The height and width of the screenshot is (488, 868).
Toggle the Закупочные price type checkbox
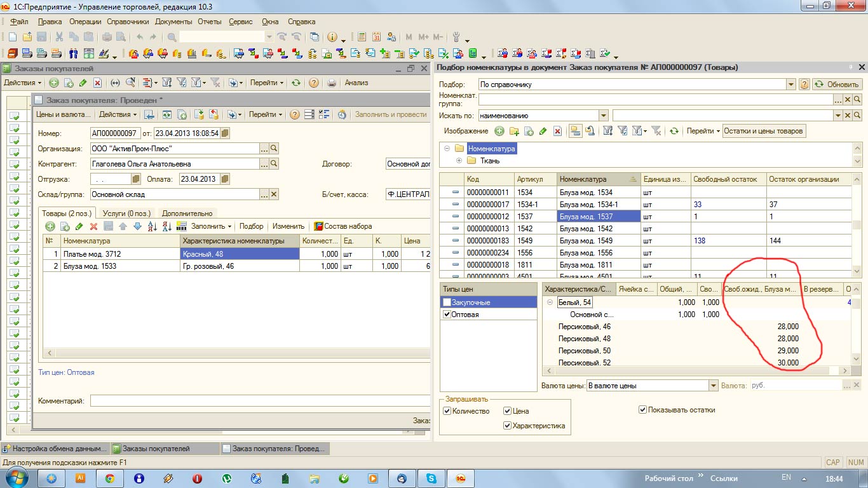(447, 302)
